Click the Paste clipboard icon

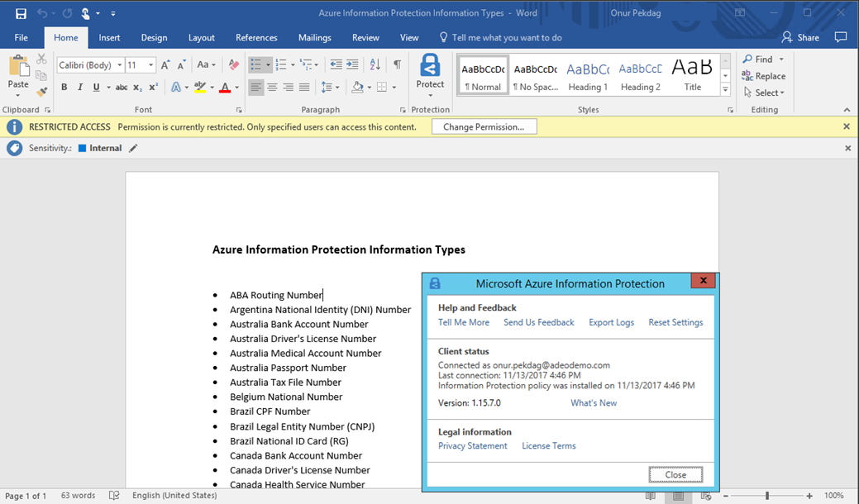pos(19,66)
